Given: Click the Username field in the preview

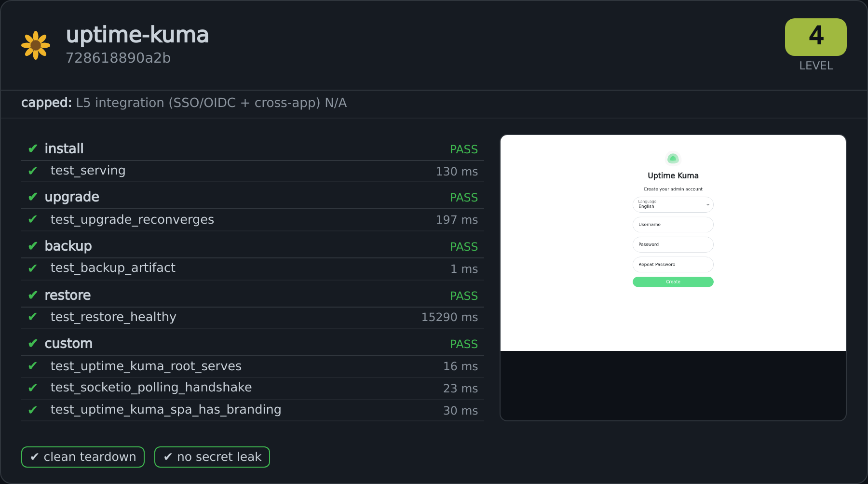Looking at the screenshot, I should pos(673,225).
